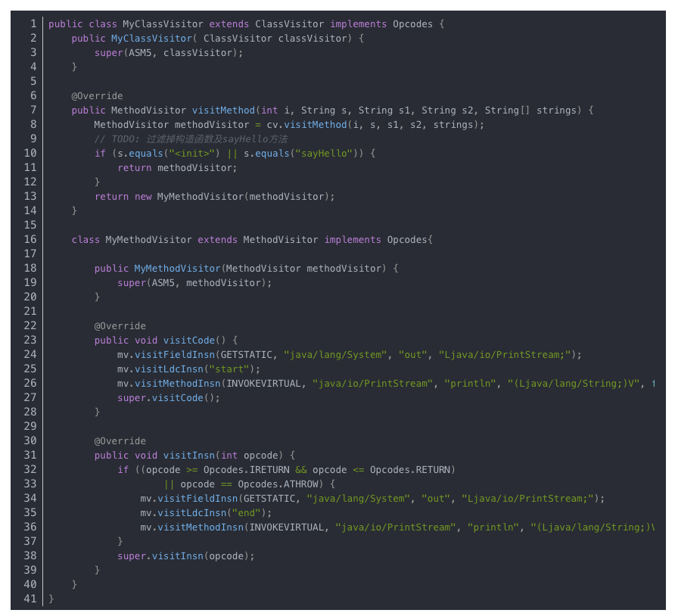The image size is (675, 616).
Task: Click line number 41 in the gutter
Action: pos(30,599)
